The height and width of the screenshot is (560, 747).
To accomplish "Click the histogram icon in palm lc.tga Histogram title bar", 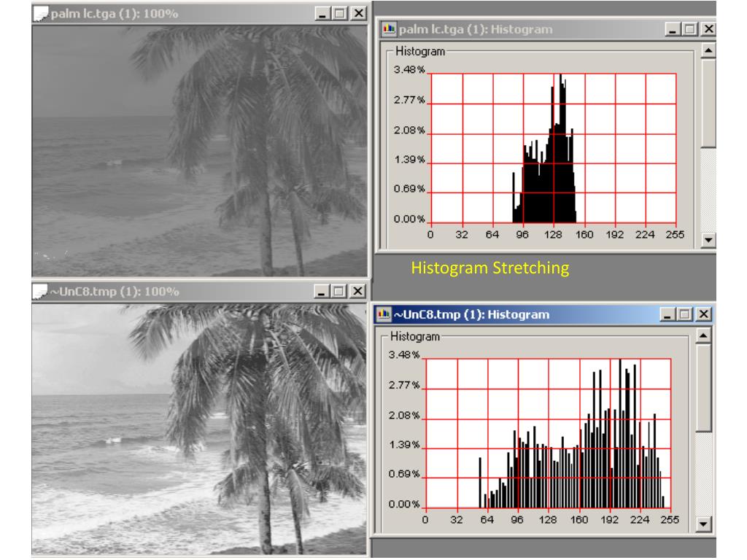I will [389, 29].
